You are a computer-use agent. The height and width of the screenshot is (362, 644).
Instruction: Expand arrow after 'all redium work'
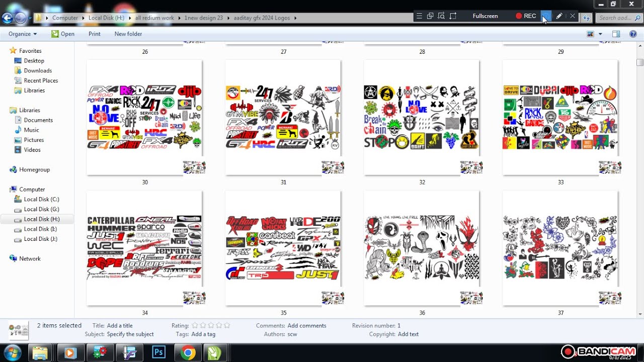(x=179, y=18)
